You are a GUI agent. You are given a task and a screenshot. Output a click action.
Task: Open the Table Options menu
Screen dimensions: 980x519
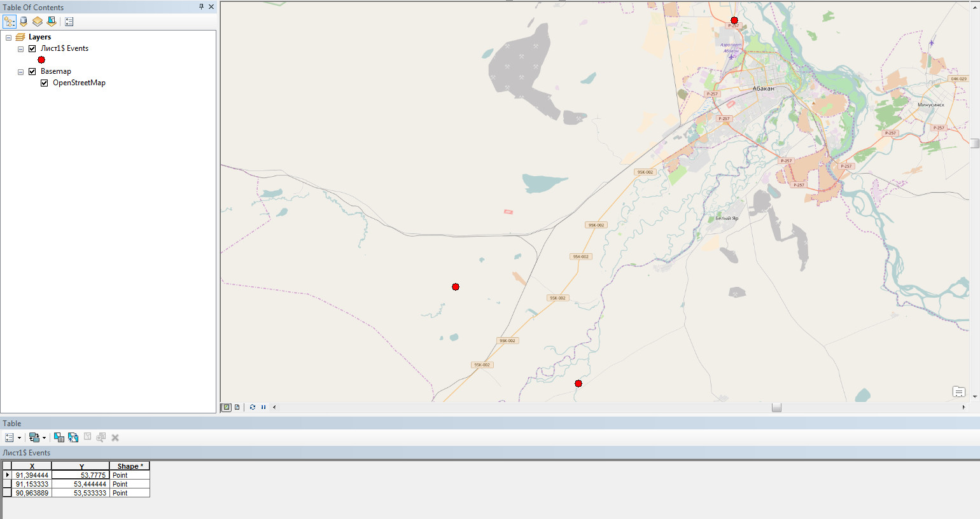(x=10, y=438)
